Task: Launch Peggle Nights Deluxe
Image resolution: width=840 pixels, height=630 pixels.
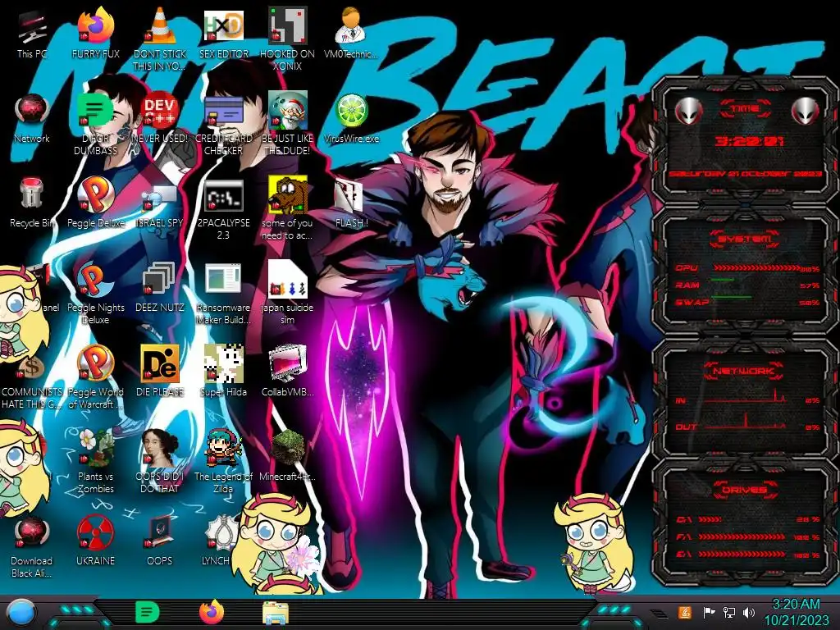Action: click(x=95, y=294)
